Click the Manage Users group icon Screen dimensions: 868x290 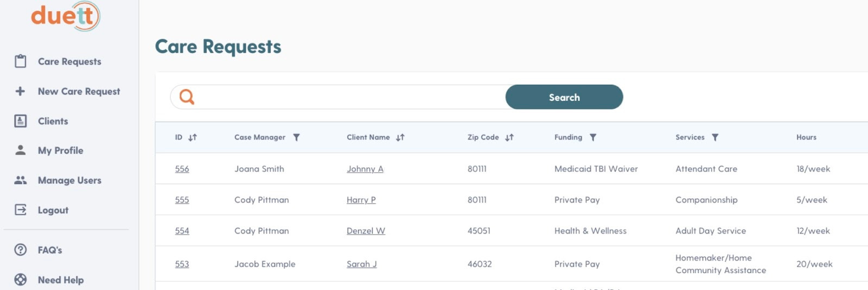(21, 180)
